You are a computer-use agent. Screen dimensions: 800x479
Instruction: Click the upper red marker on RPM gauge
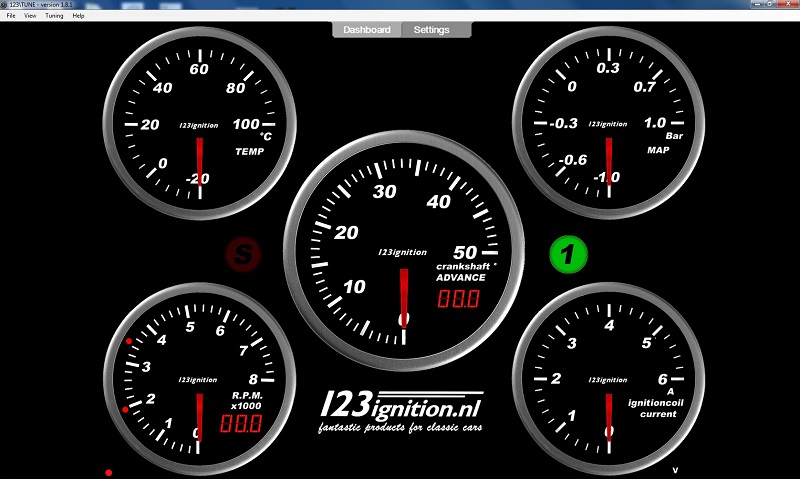(129, 341)
